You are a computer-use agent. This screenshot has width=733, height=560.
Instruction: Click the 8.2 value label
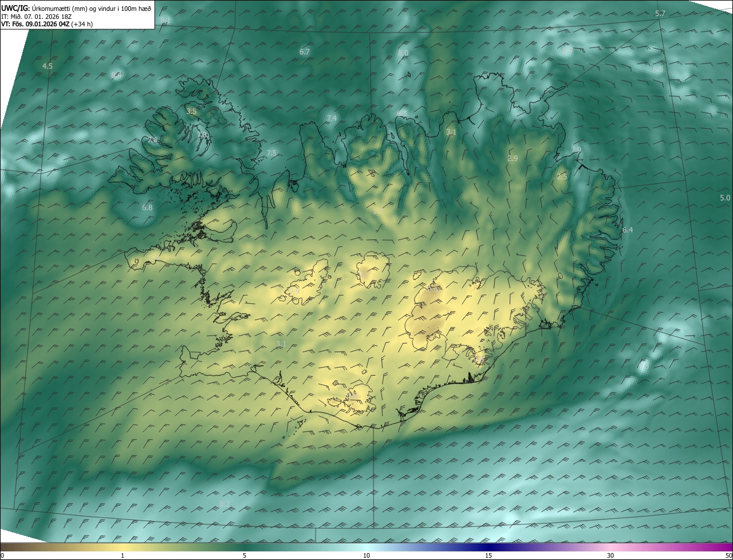224,504
